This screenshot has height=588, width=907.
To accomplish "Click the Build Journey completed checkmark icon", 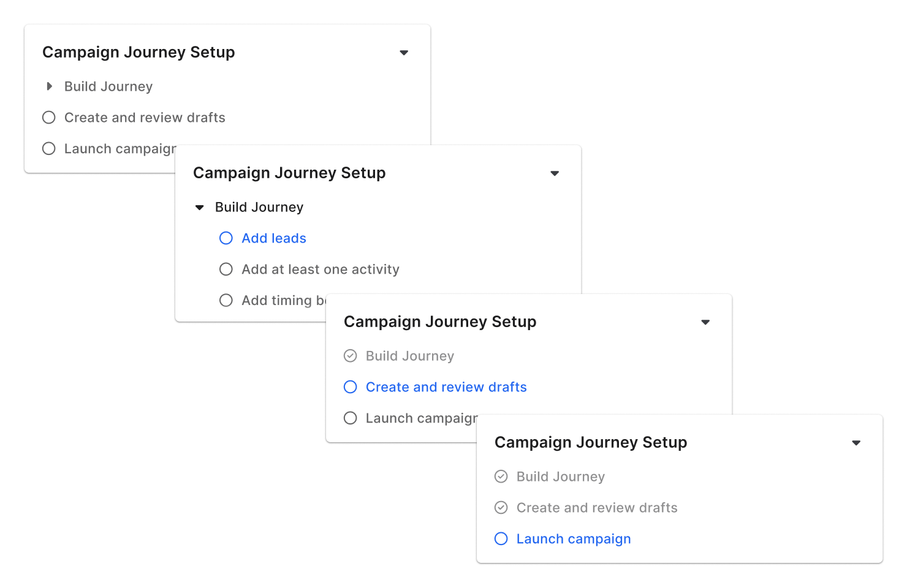I will point(350,356).
